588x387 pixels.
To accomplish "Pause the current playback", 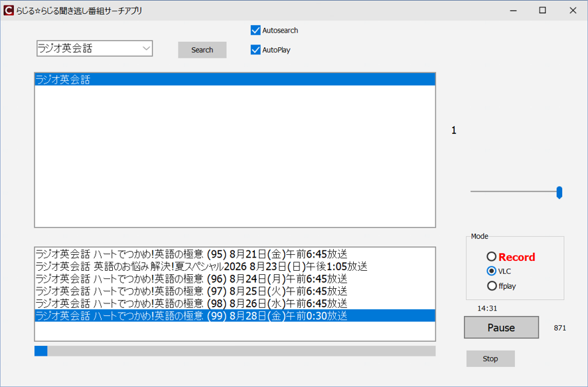I will click(501, 327).
